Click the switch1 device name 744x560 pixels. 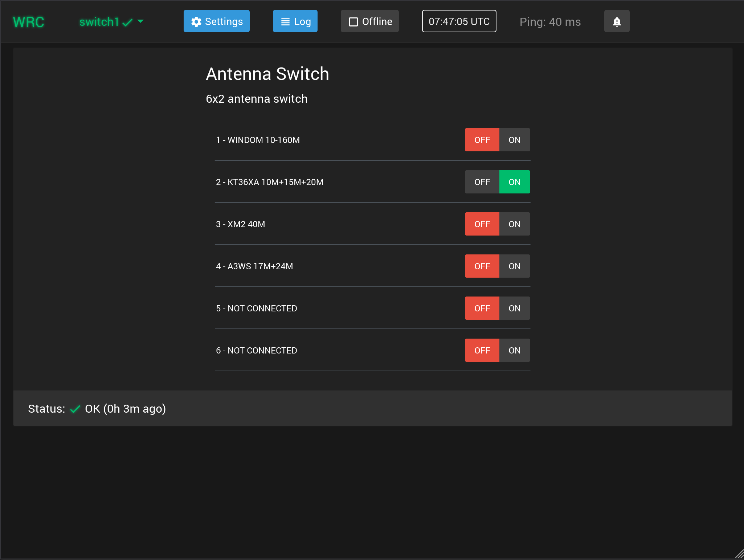[99, 22]
